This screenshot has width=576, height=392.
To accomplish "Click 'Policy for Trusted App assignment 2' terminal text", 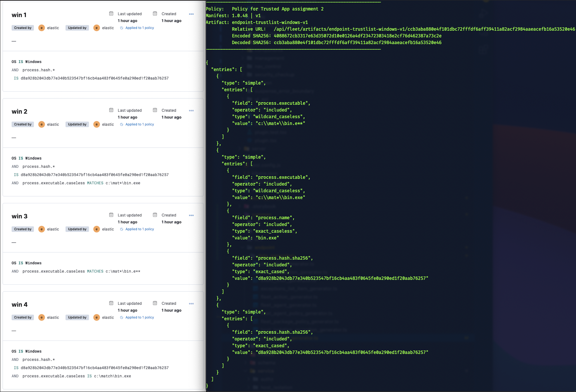I will (278, 9).
